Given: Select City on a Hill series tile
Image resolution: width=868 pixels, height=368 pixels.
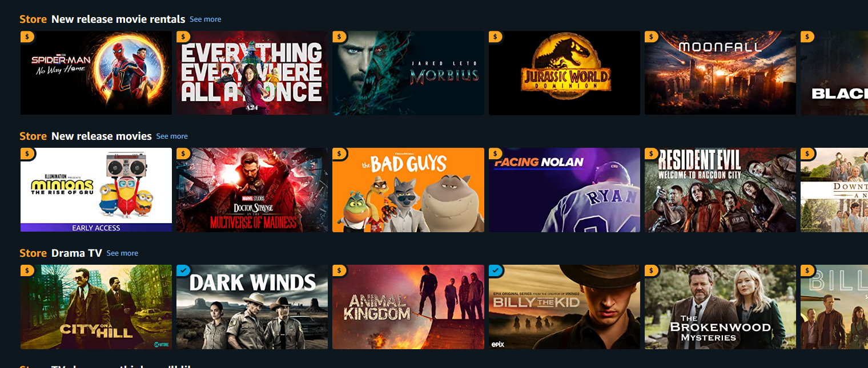Looking at the screenshot, I should pos(96,307).
